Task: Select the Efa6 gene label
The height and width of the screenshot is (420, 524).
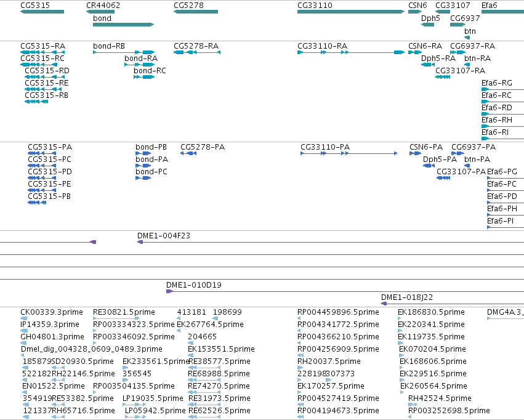Action: [x=490, y=6]
